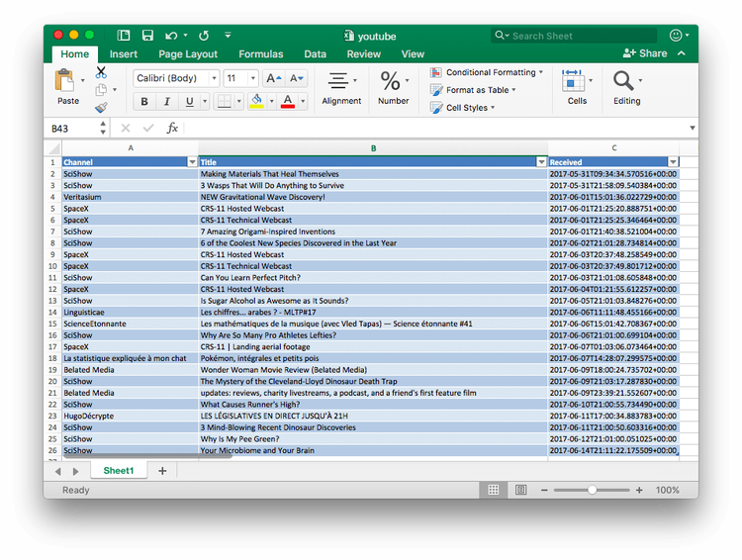Open the Channel column filter dropdown
The height and width of the screenshot is (560, 742).
pos(192,162)
